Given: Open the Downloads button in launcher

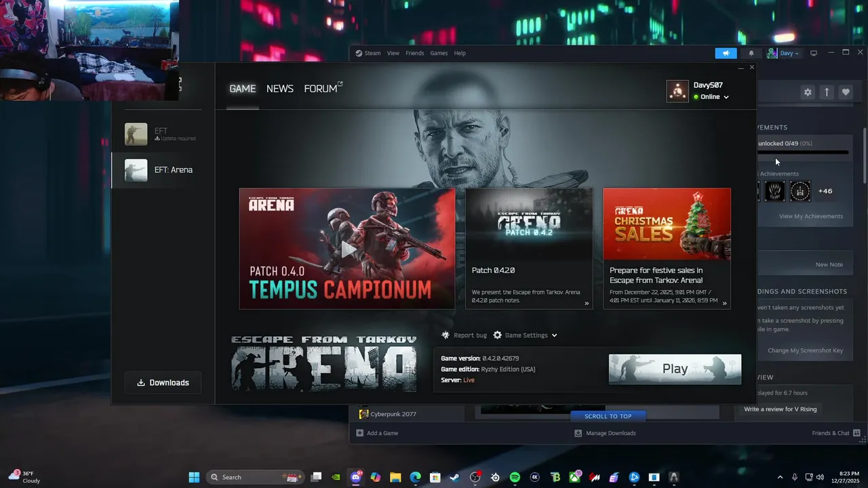Looking at the screenshot, I should pyautogui.click(x=162, y=382).
